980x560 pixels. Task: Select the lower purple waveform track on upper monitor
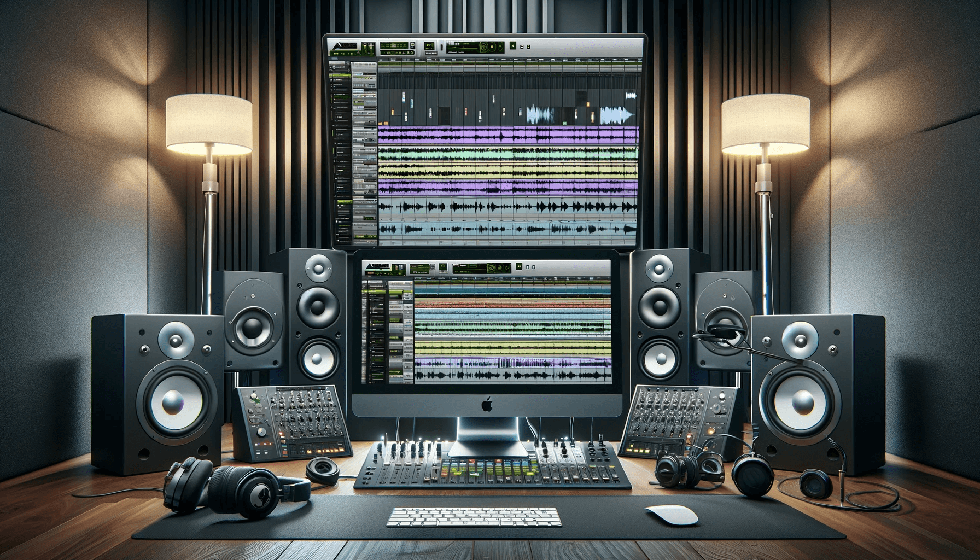[x=509, y=188]
